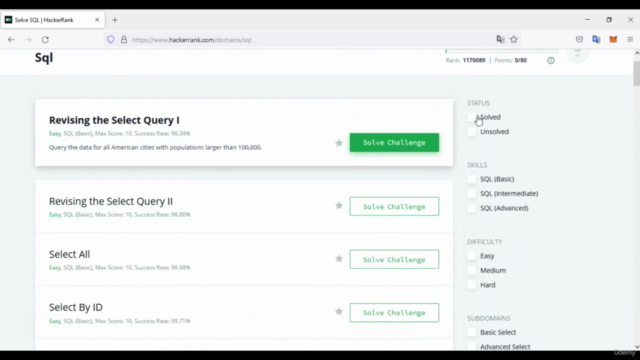Click the scrollbar up arrow
640x360 pixels.
[x=637, y=53]
